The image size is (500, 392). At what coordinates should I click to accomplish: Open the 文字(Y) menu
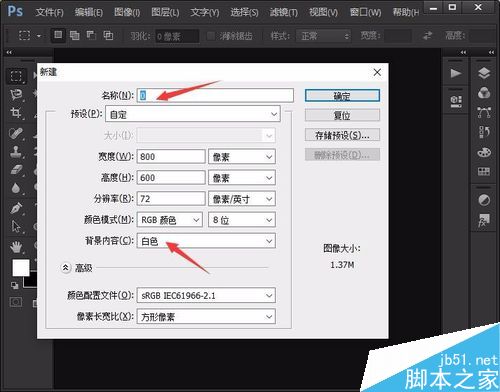pos(205,12)
